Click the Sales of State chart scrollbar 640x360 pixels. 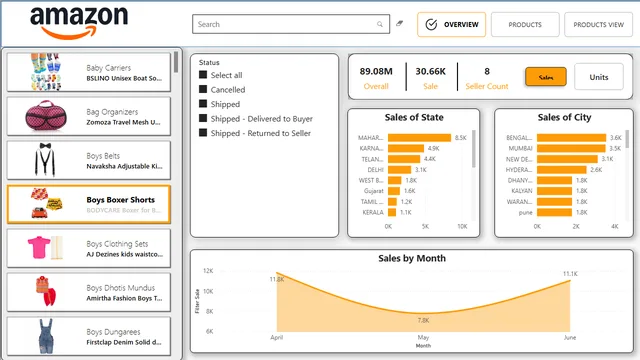coord(473,149)
